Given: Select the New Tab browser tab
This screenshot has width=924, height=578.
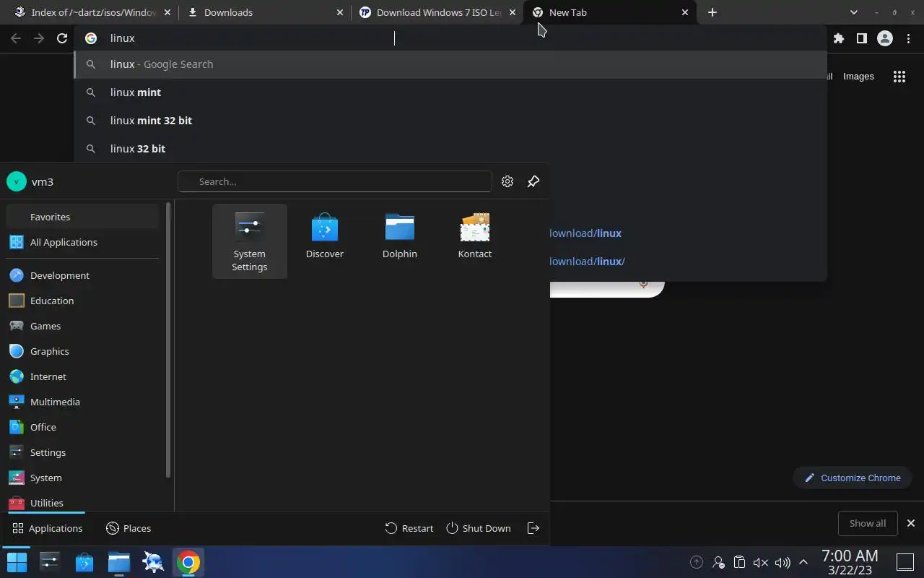Looking at the screenshot, I should pyautogui.click(x=611, y=12).
